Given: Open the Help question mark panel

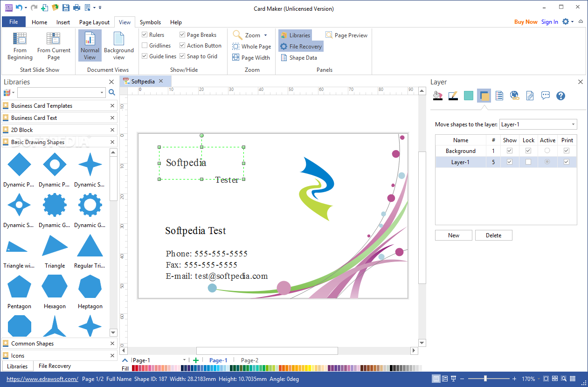Looking at the screenshot, I should pyautogui.click(x=561, y=96).
